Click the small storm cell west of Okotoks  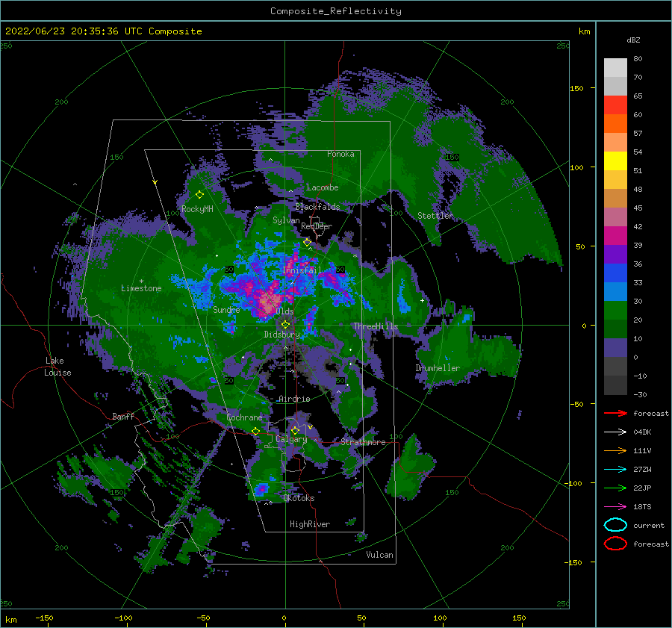point(261,488)
